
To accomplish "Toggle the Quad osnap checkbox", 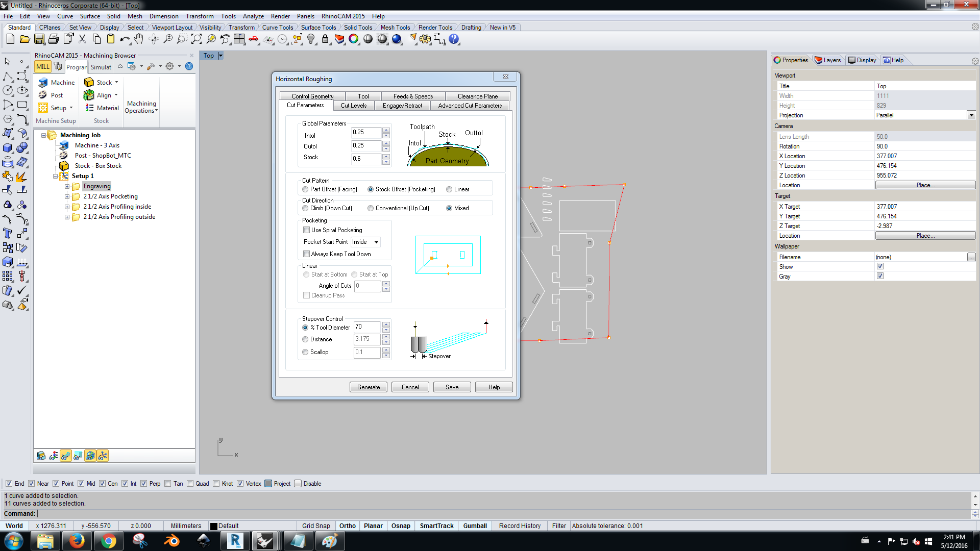I will tap(190, 484).
